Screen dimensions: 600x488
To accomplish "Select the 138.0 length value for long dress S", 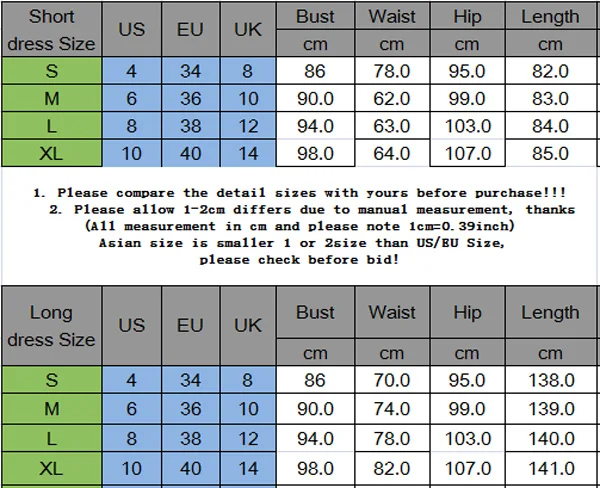I will coord(551,380).
